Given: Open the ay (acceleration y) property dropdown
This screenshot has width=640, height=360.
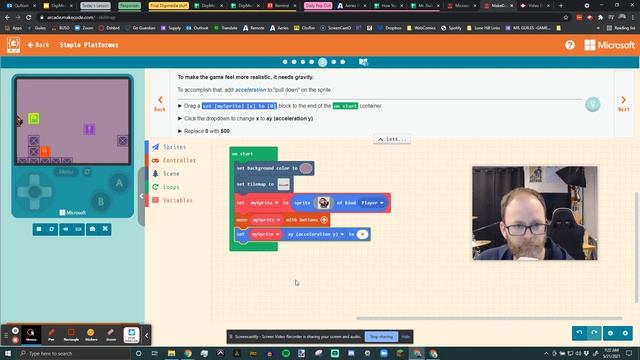Looking at the screenshot, I should click(315, 234).
